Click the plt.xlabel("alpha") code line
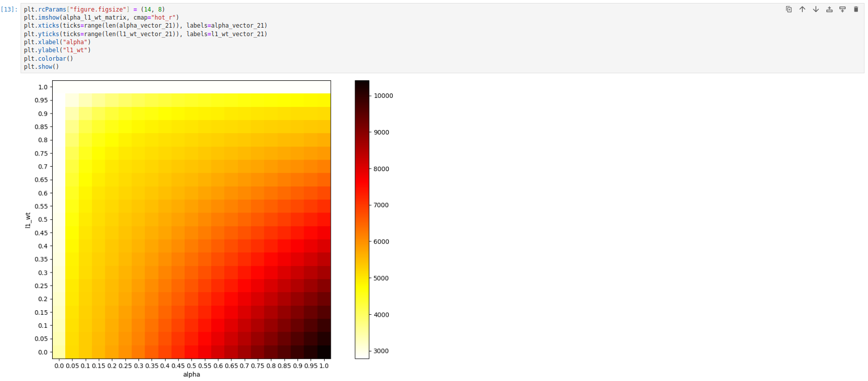The width and height of the screenshot is (868, 381). (x=57, y=42)
